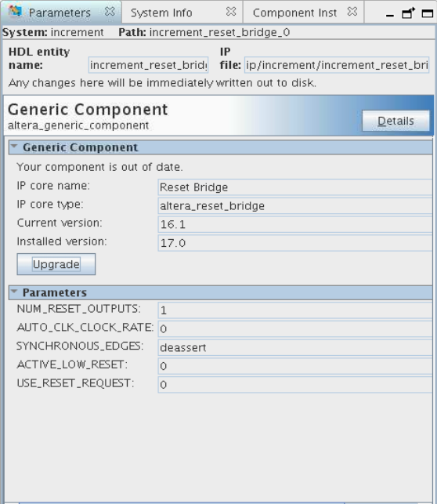Select the NUM_RESET_OUTPUTS value field
Image resolution: width=437 pixels, height=504 pixels.
click(294, 310)
